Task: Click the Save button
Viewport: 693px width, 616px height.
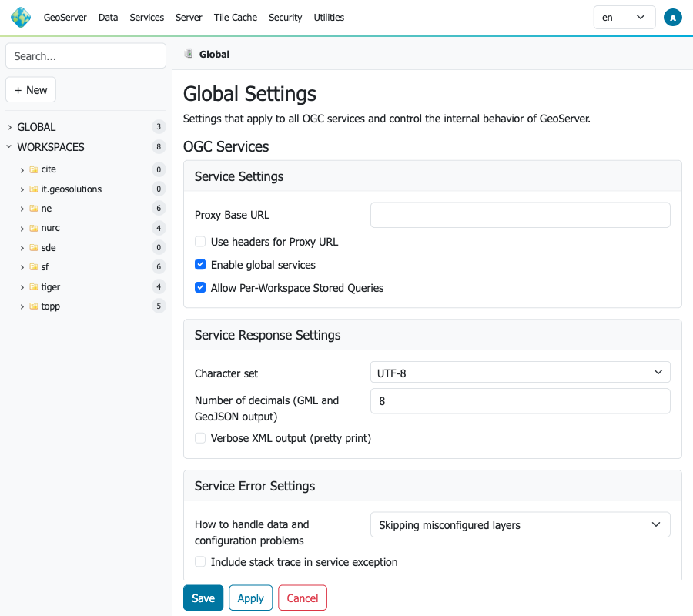Action: coord(203,598)
